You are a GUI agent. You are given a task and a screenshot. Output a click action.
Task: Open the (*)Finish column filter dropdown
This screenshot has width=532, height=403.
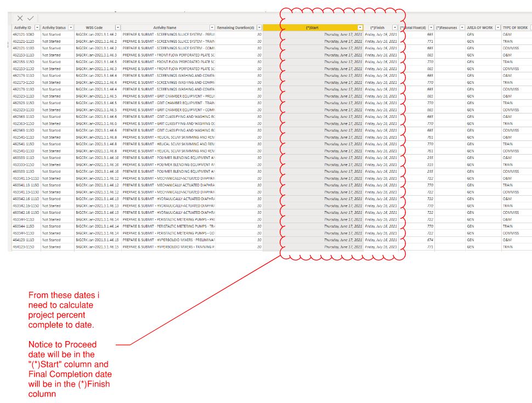point(394,27)
